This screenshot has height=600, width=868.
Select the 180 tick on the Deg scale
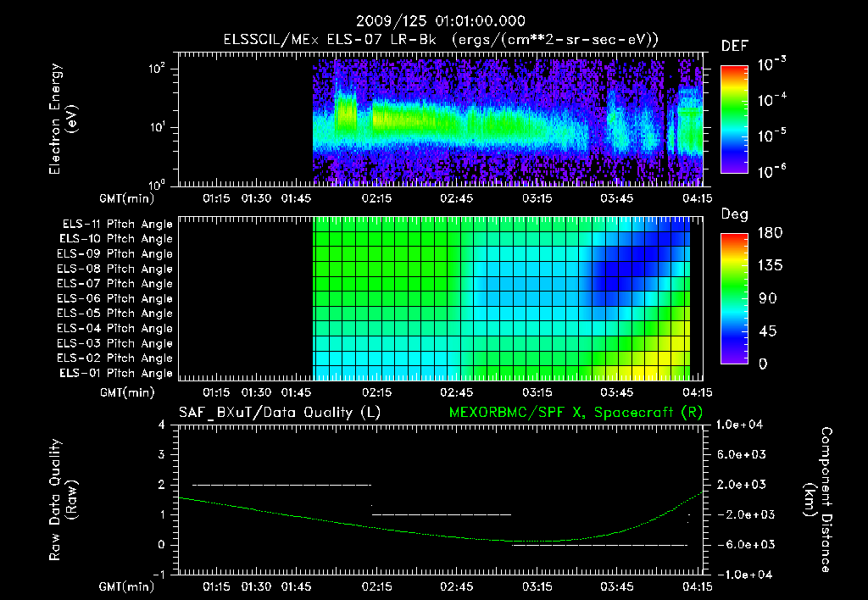(770, 232)
